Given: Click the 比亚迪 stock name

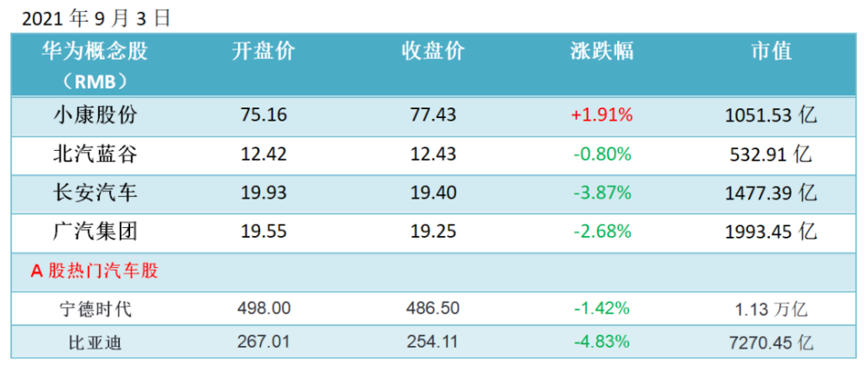Looking at the screenshot, I should click(95, 343).
